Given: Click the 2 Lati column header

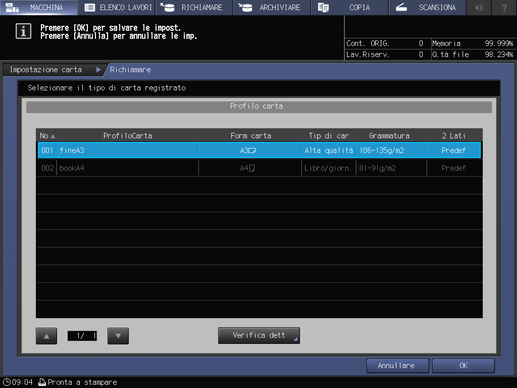Looking at the screenshot, I should tap(454, 136).
